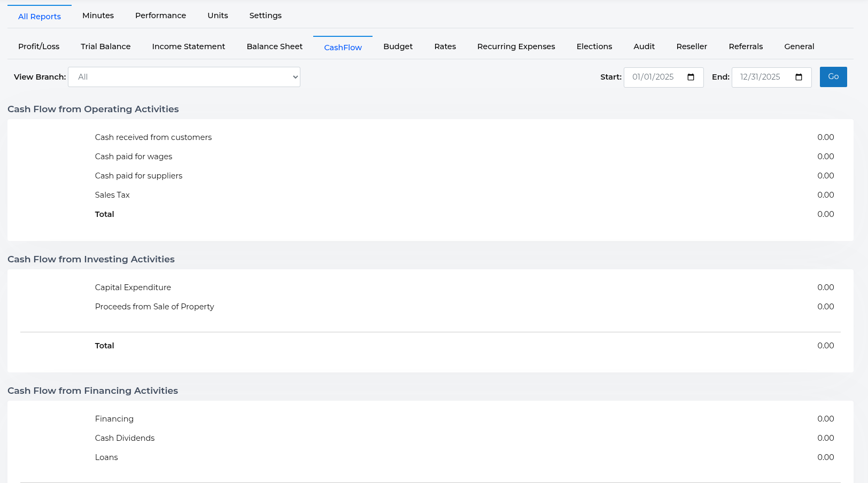Click the End date input field

click(760, 77)
